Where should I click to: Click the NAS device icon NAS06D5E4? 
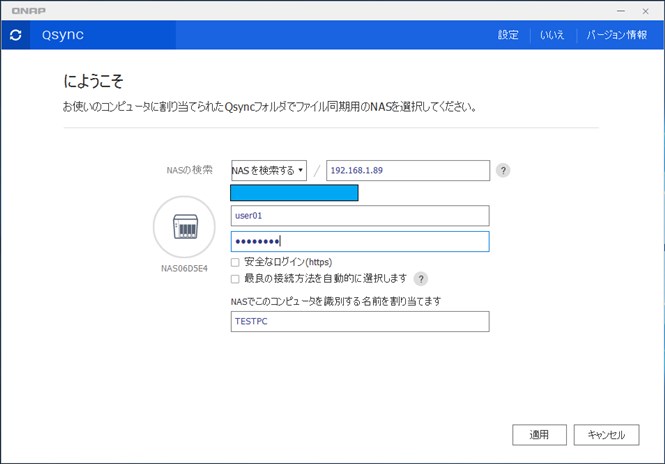coord(184,227)
